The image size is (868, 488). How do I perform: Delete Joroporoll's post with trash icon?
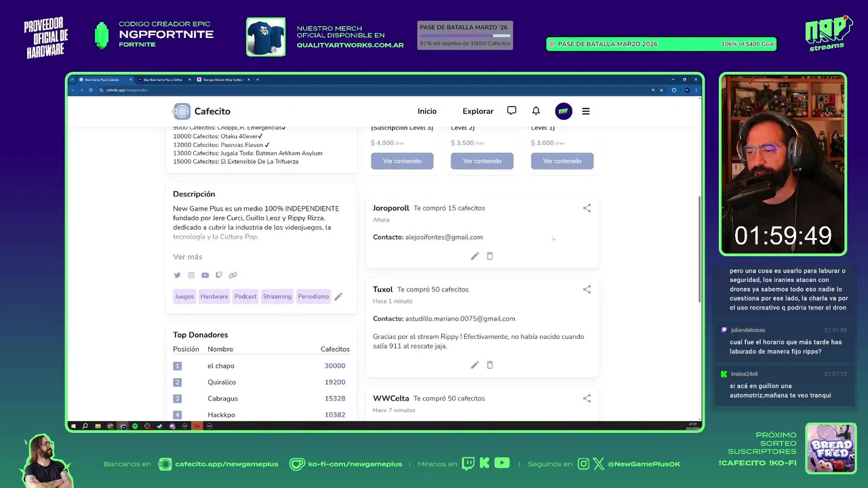[490, 256]
